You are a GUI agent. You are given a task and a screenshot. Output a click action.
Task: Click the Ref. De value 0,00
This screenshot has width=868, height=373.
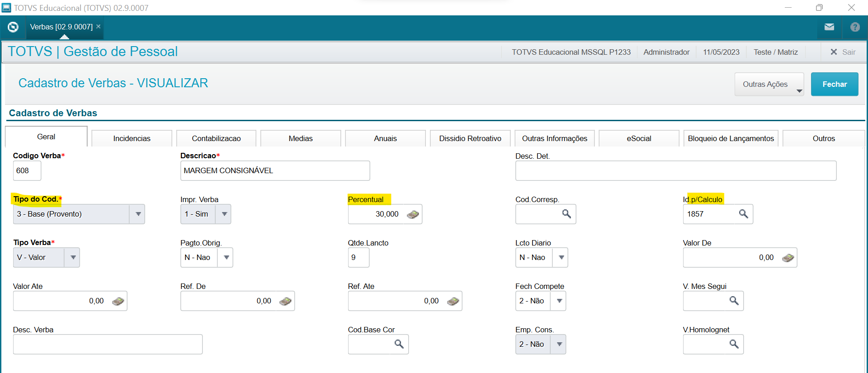click(x=264, y=301)
